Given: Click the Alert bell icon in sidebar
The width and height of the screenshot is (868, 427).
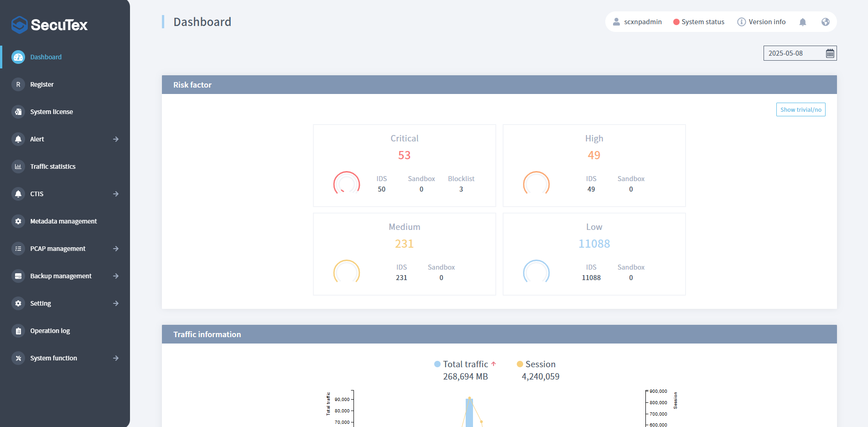Looking at the screenshot, I should pos(18,139).
